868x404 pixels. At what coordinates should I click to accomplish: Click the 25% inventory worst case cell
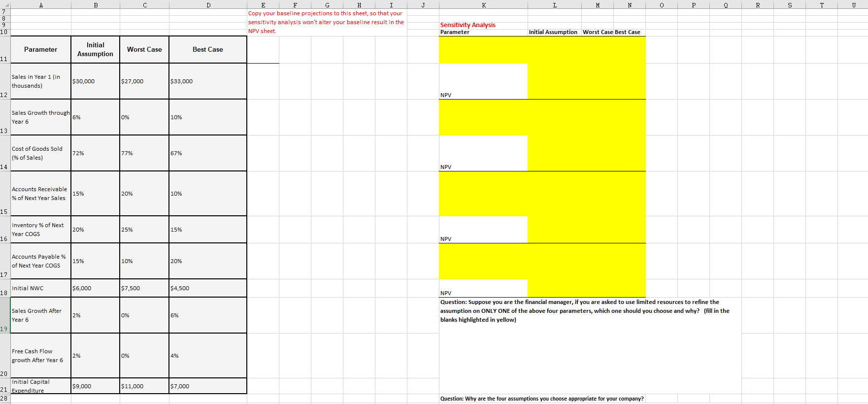pyautogui.click(x=144, y=230)
